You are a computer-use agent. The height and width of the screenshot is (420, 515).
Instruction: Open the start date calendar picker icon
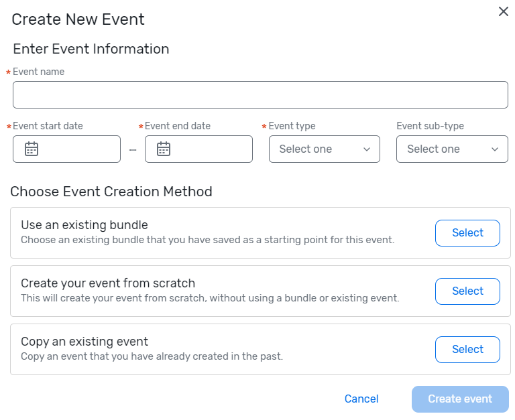32,149
